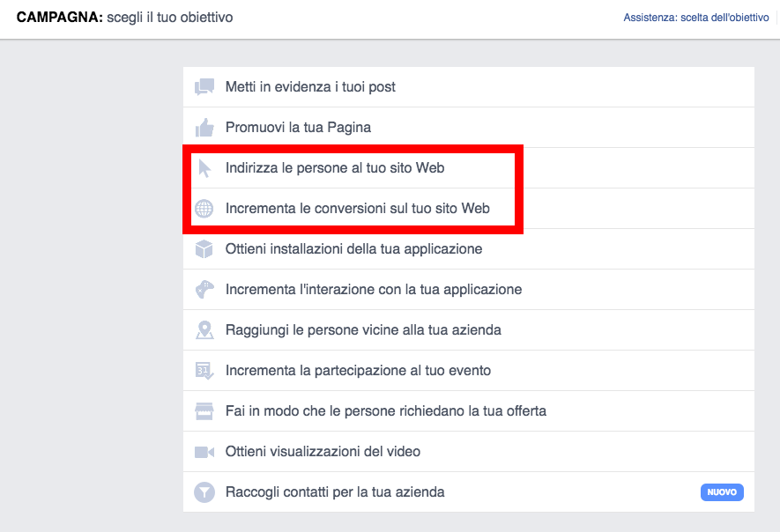The image size is (780, 532).
Task: Select "Metti in evidenza i tuoi post"
Action: pyautogui.click(x=469, y=87)
